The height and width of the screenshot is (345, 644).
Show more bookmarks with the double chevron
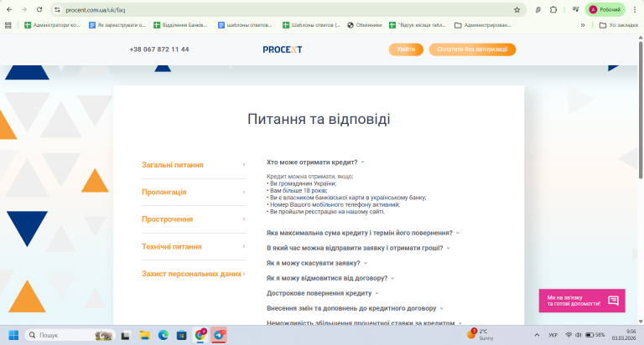point(583,25)
